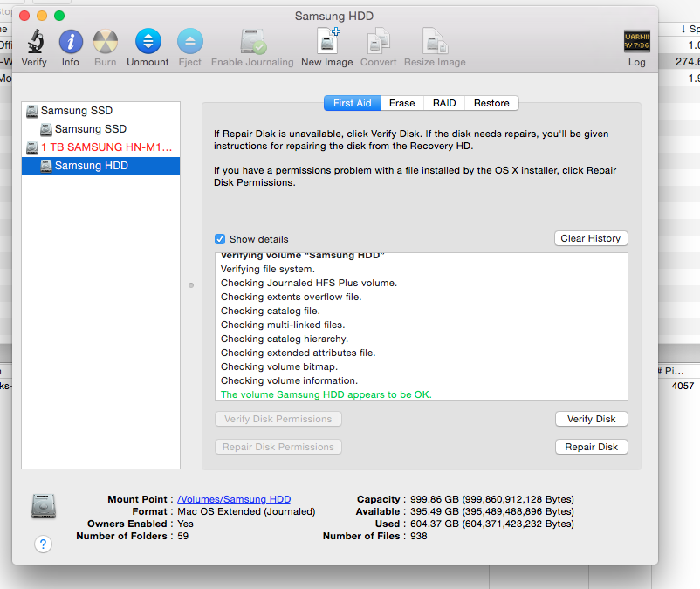
Task: Uncheck the Show details checkbox
Action: pyautogui.click(x=220, y=239)
